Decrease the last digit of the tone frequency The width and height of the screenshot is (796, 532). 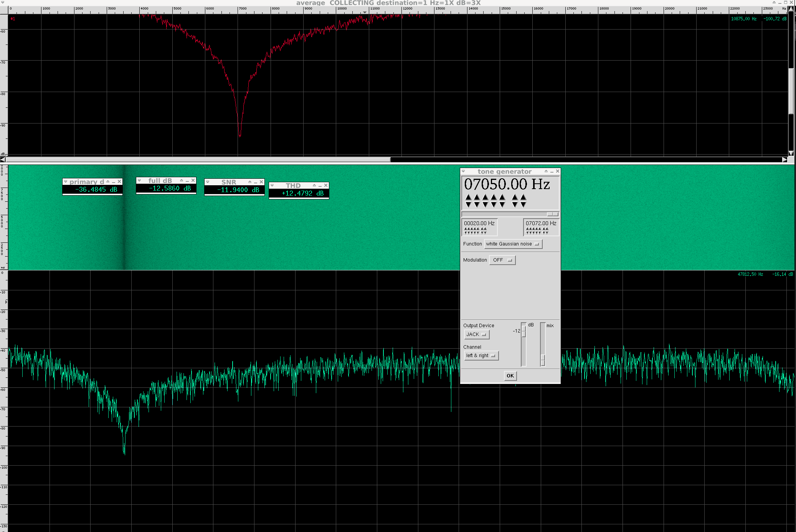[x=524, y=205]
